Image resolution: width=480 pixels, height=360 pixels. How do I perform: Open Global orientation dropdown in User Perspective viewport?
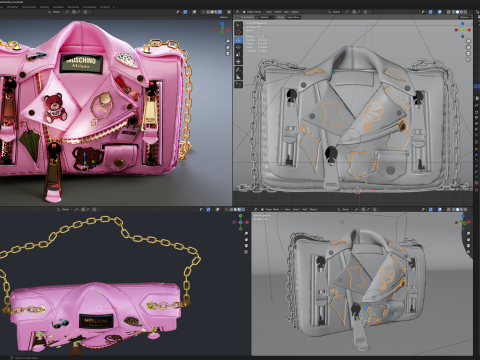(344, 209)
